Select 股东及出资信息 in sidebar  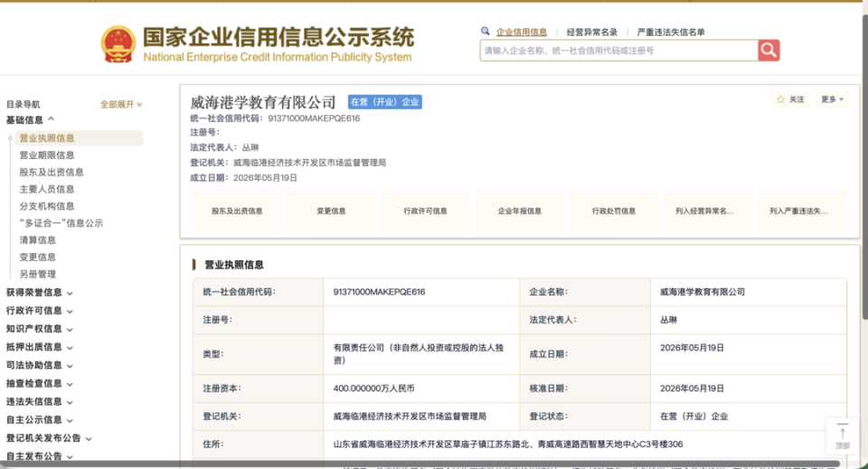click(51, 172)
